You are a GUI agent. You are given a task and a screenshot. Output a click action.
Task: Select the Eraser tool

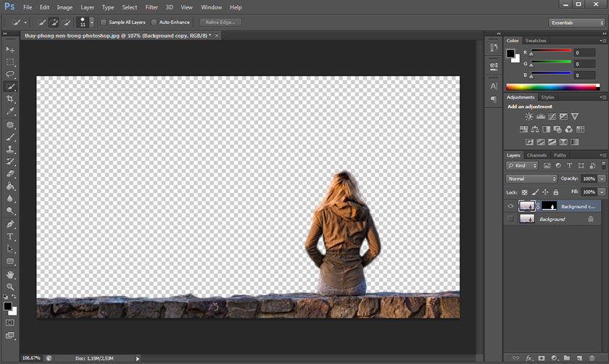10,174
